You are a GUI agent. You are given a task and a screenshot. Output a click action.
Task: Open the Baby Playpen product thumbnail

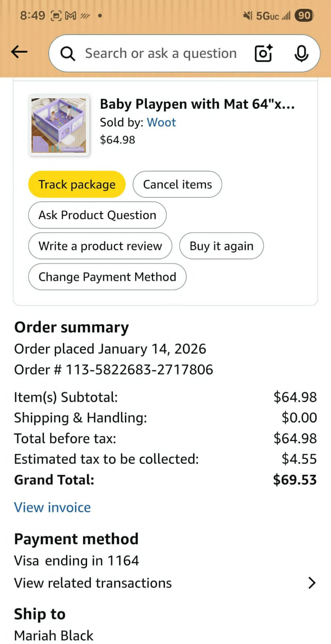pos(59,126)
